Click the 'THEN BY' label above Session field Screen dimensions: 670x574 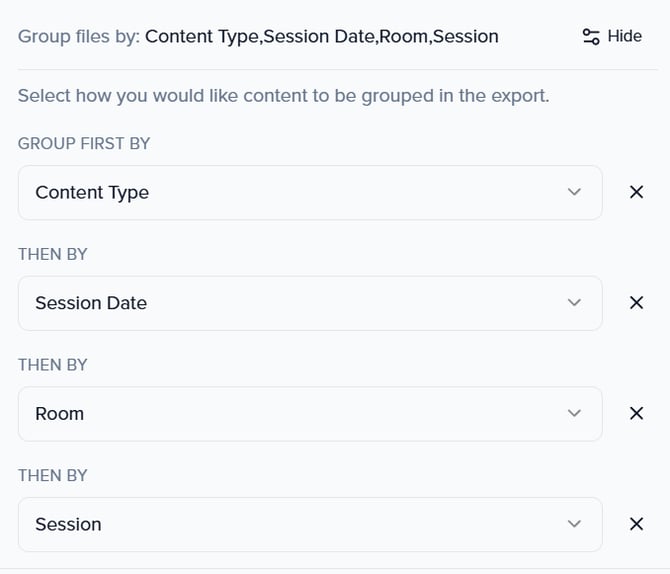[53, 475]
